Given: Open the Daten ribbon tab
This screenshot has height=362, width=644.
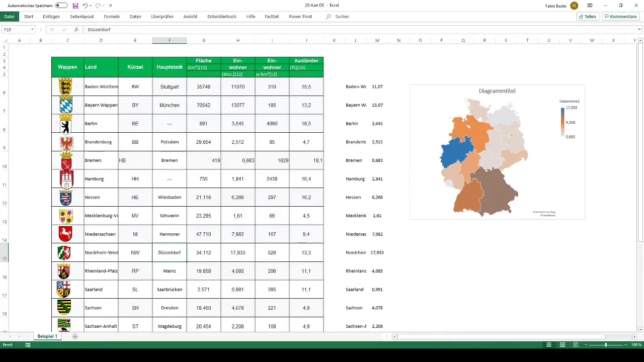Looking at the screenshot, I should 135,17.
